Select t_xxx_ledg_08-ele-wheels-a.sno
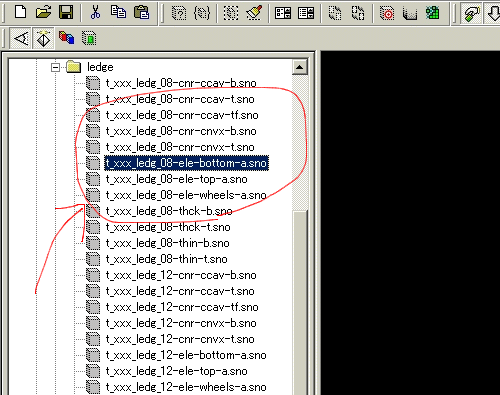 [186, 195]
